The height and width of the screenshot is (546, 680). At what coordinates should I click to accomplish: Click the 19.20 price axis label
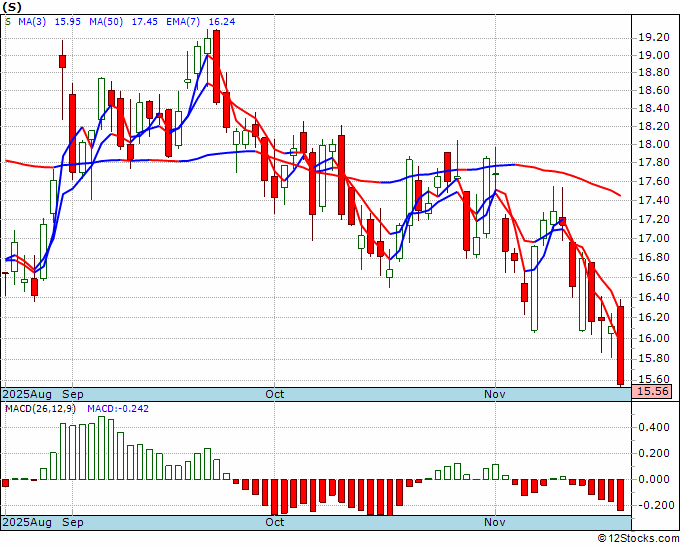click(654, 37)
